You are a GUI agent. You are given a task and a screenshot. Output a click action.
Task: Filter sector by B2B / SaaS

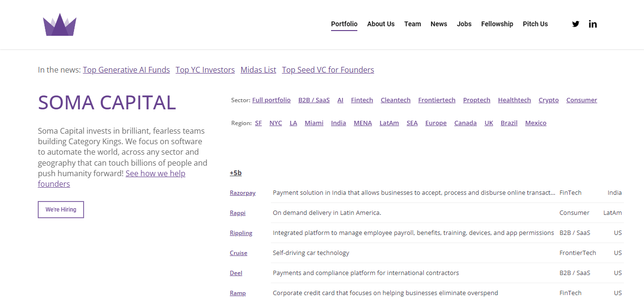click(314, 100)
